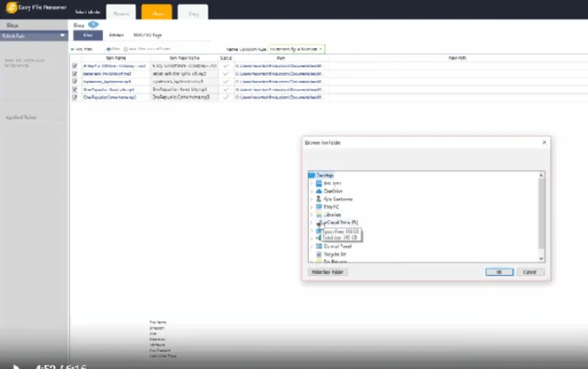Uncheck the OneRepublic Good Life file checkbox
This screenshot has height=369, width=588.
coord(74,89)
